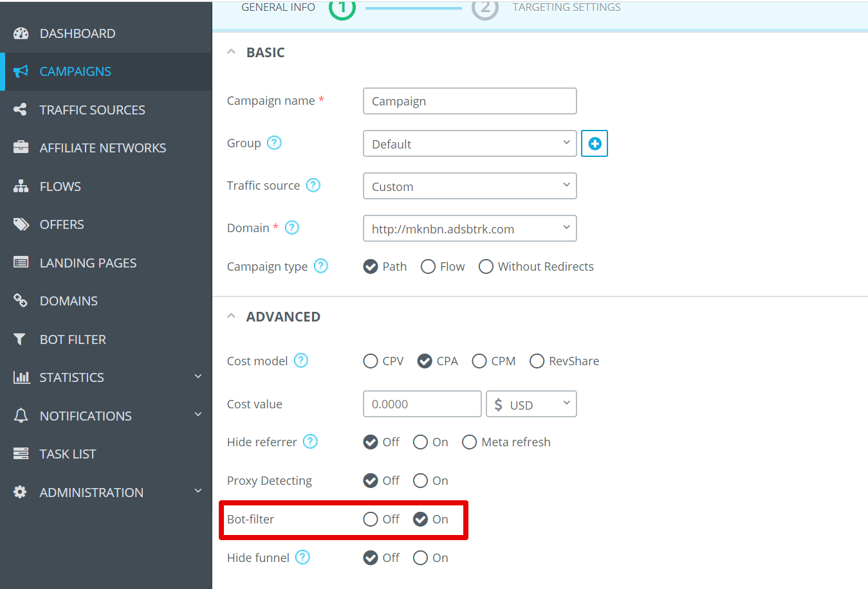Collapse the Basic section
868x589 pixels.
click(x=232, y=52)
